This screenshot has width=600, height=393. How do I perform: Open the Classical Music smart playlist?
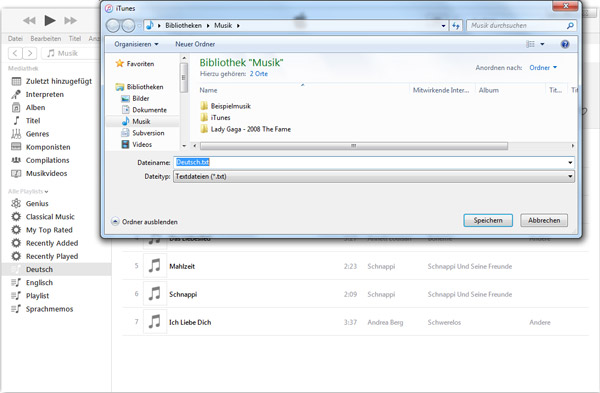point(50,217)
